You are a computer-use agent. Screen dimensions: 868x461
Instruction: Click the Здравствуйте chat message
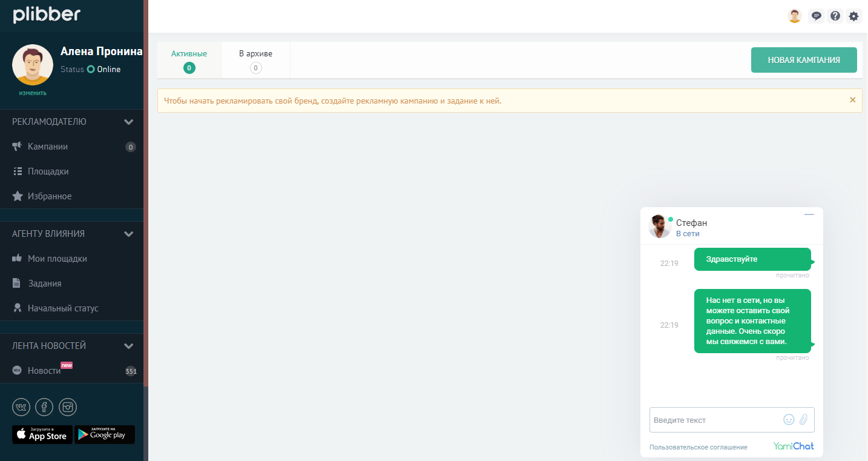[752, 259]
